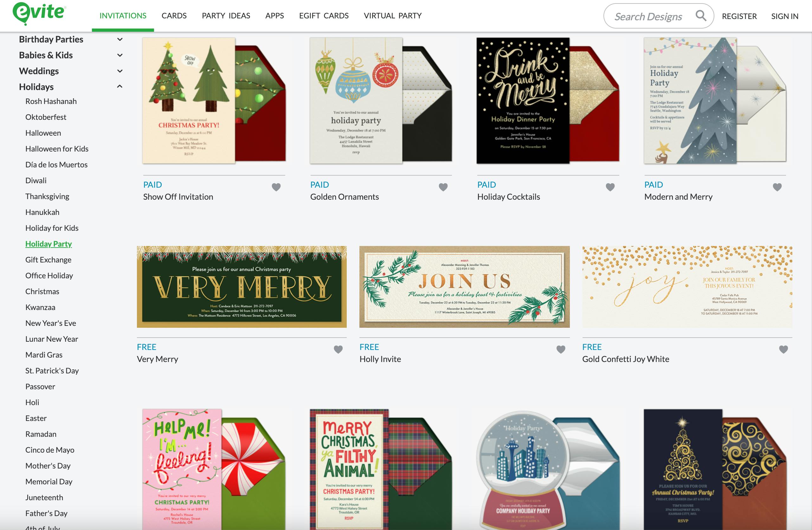The height and width of the screenshot is (530, 812).
Task: Expand the Birthday Parties category
Action: [x=120, y=39]
